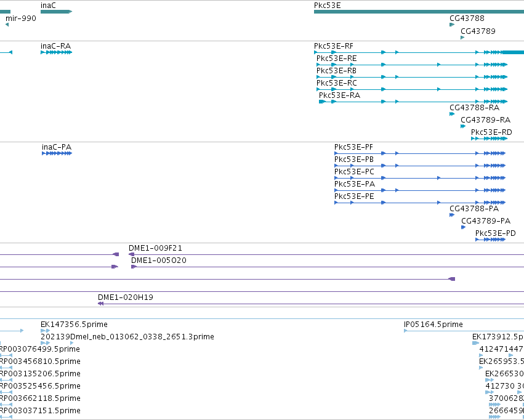Click the inaC-PA protein label
524x420 pixels.
[57, 147]
